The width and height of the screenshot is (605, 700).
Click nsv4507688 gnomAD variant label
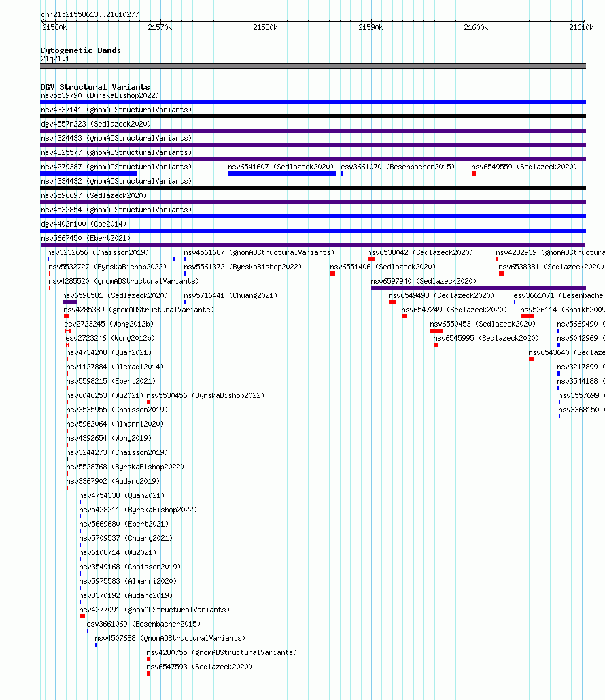pyautogui.click(x=169, y=638)
